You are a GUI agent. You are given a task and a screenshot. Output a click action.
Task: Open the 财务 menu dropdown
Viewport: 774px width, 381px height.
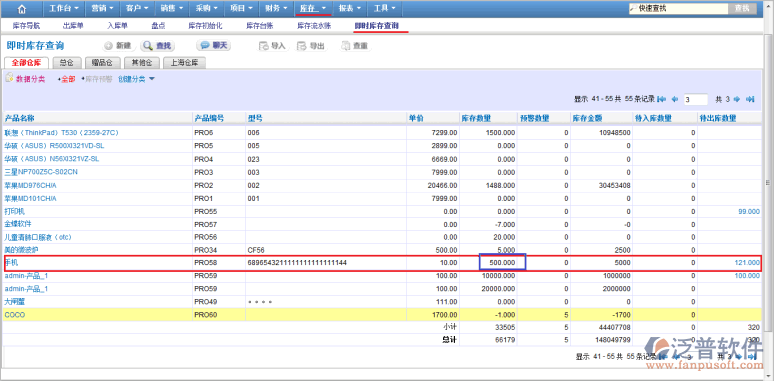(x=276, y=8)
